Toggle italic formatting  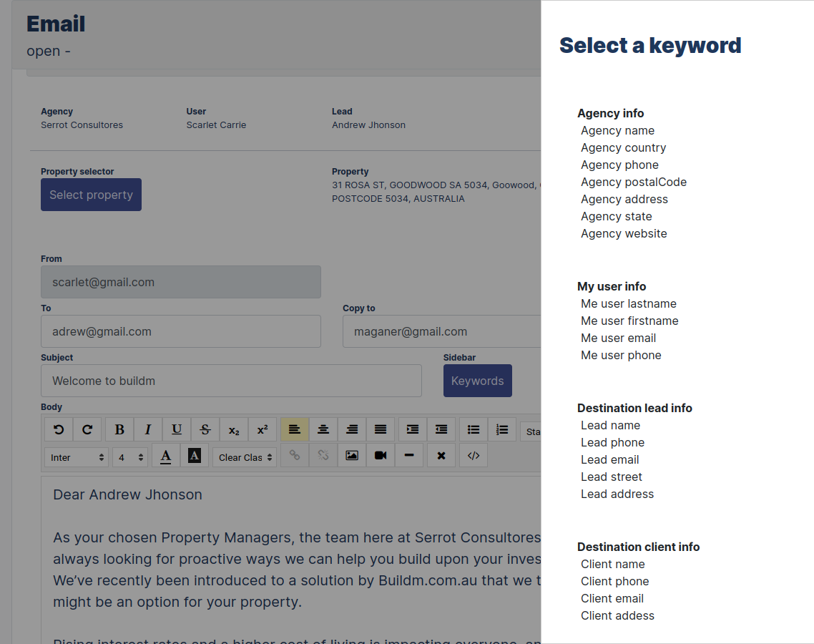tap(148, 429)
